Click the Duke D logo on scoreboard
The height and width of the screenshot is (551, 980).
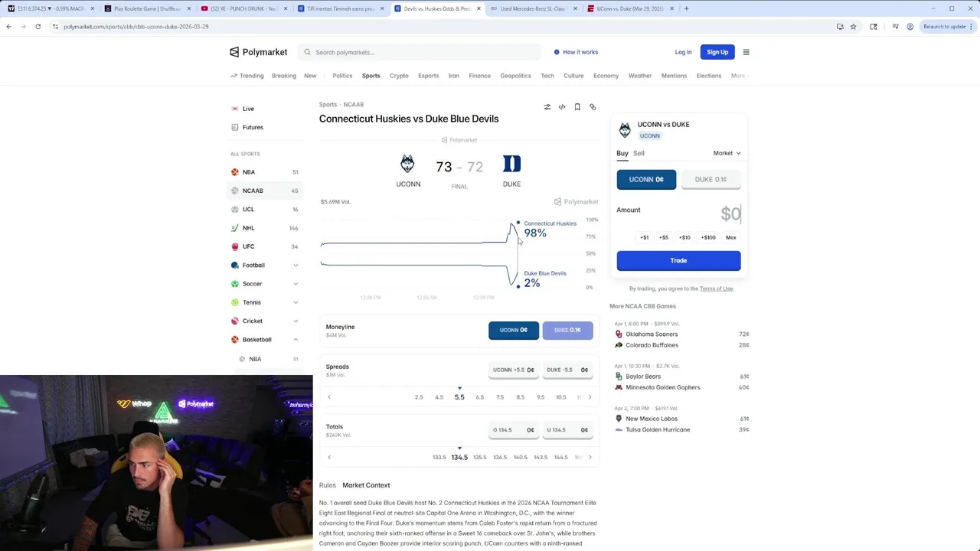pyautogui.click(x=511, y=164)
